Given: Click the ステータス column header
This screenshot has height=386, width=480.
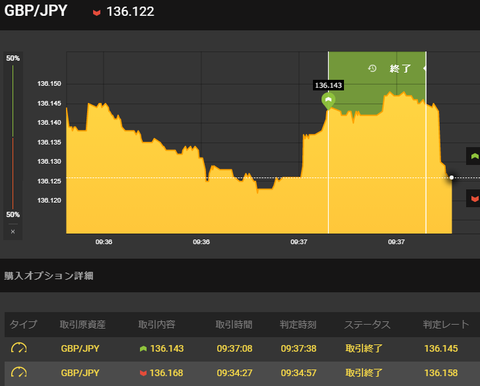Looking at the screenshot, I should (367, 324).
